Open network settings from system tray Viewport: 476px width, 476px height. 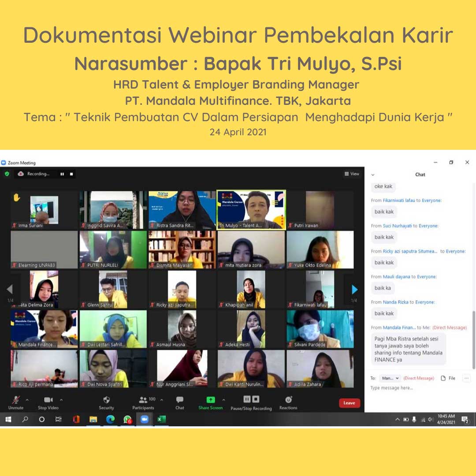(423, 420)
